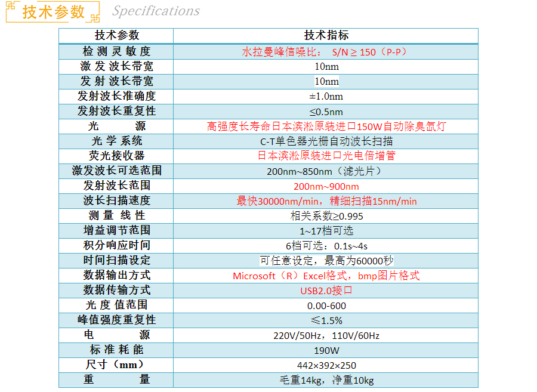537x392 pixels.
Task: Click the red 200nm~900nm emission range
Action: [x=326, y=186]
